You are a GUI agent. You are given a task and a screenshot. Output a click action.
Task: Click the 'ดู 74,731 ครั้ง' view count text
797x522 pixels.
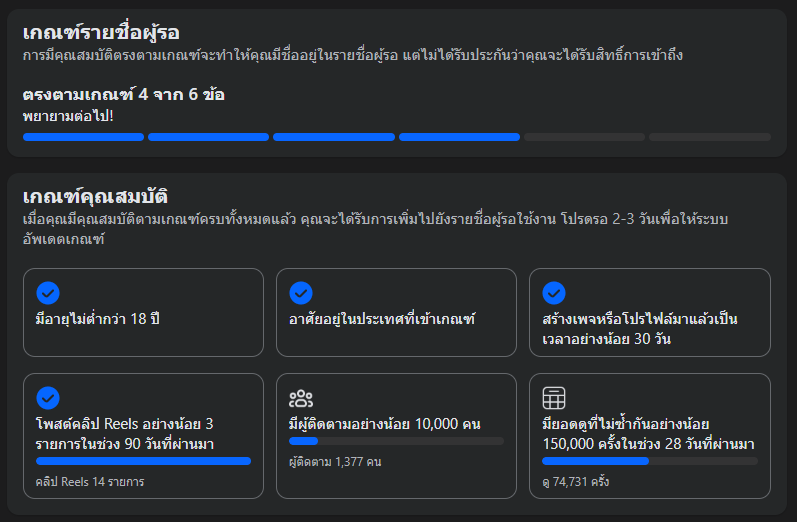coord(576,482)
